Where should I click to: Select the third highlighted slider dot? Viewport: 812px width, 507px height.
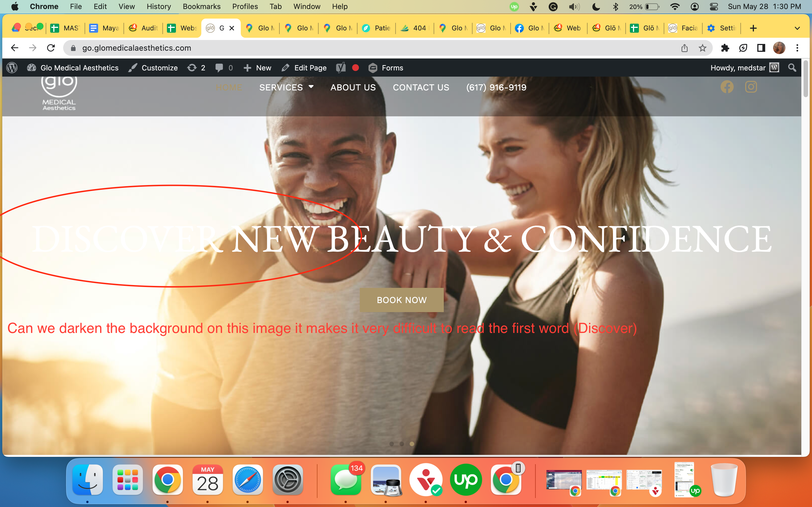click(x=412, y=444)
